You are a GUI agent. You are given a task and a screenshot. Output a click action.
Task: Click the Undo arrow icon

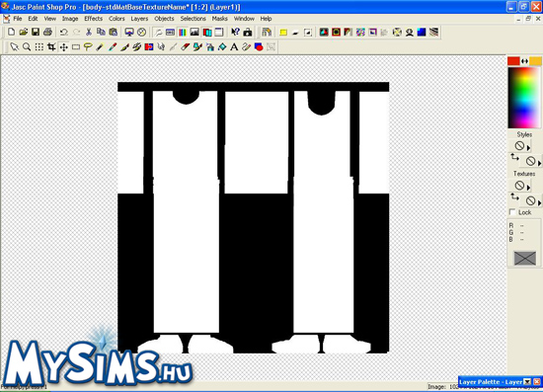[64, 33]
